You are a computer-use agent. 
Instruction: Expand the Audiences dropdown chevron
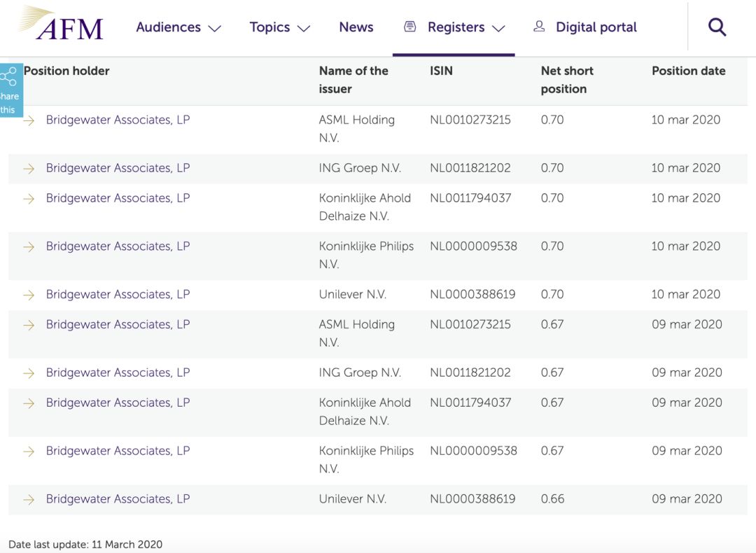pos(215,29)
